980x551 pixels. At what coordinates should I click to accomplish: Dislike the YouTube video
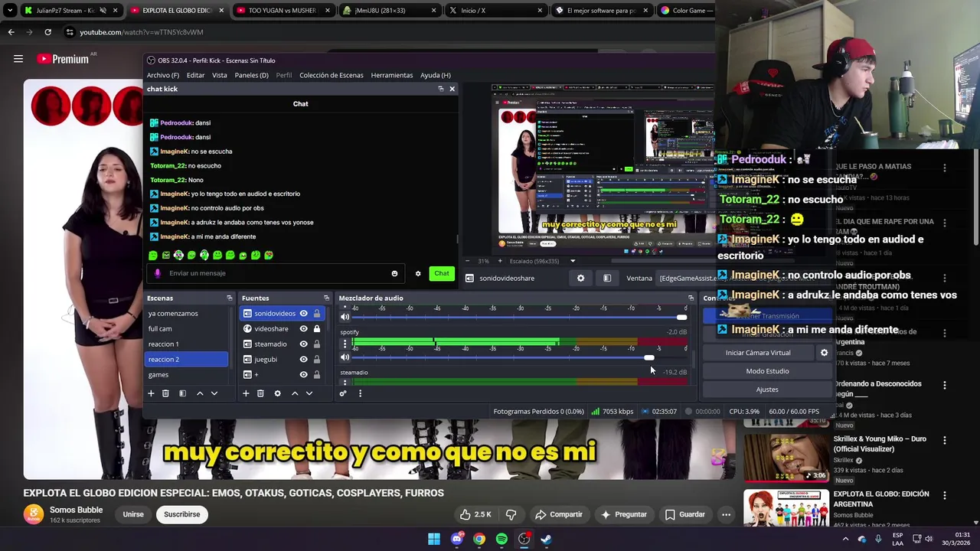tap(511, 514)
